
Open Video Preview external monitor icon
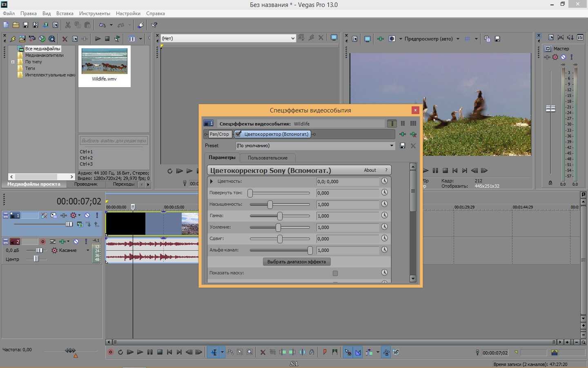[367, 39]
